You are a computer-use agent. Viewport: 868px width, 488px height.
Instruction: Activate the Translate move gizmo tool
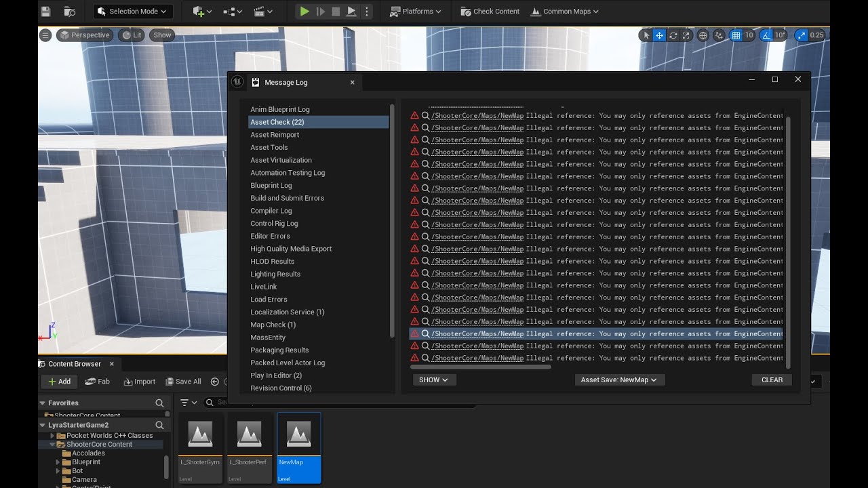point(659,35)
